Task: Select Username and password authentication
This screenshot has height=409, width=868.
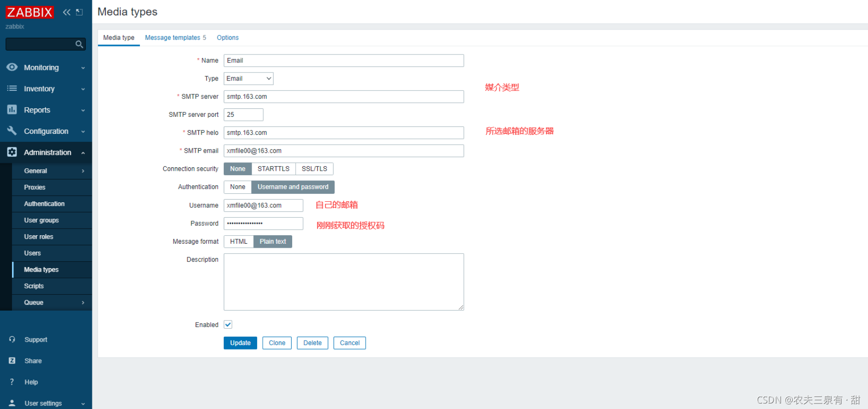Action: pos(293,187)
